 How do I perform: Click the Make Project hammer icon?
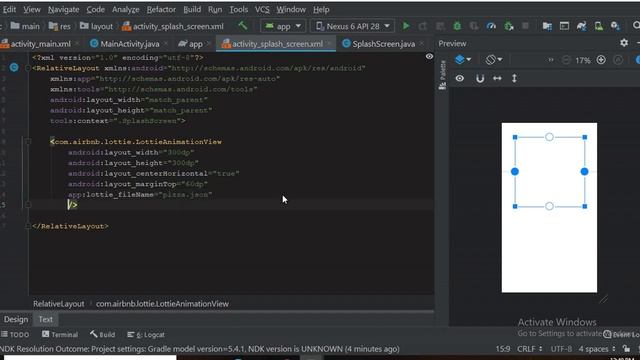click(x=243, y=26)
